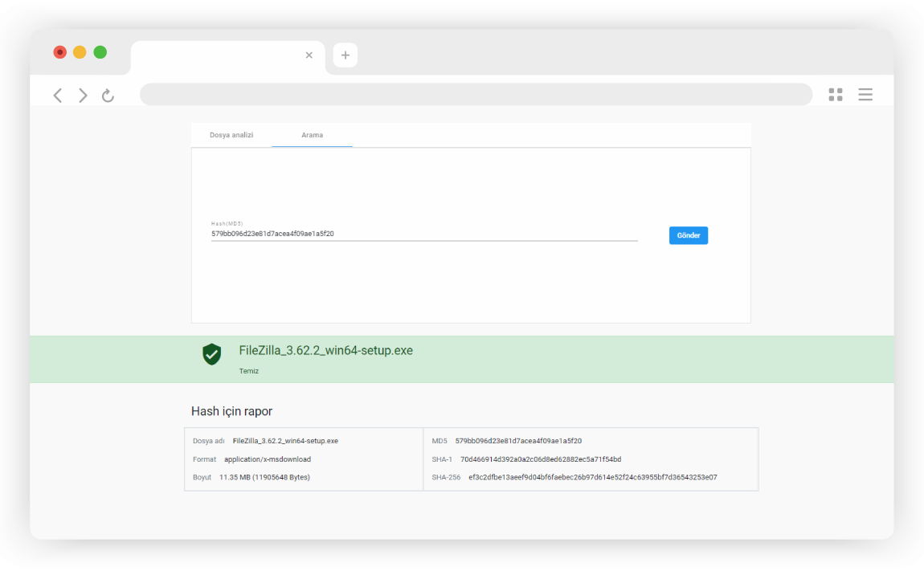The width and height of the screenshot is (924, 571).
Task: Close the browser tab with the X
Action: tap(309, 55)
